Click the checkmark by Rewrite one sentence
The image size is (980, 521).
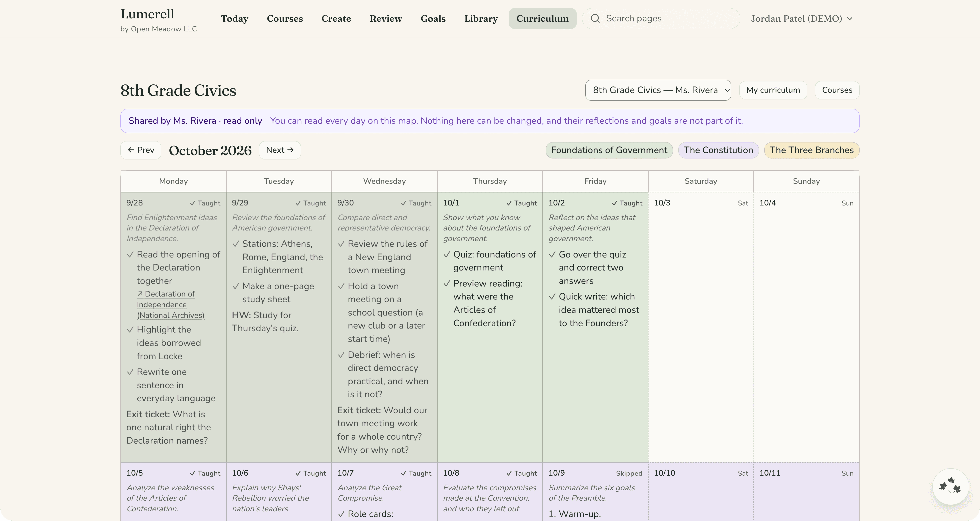[x=130, y=372]
